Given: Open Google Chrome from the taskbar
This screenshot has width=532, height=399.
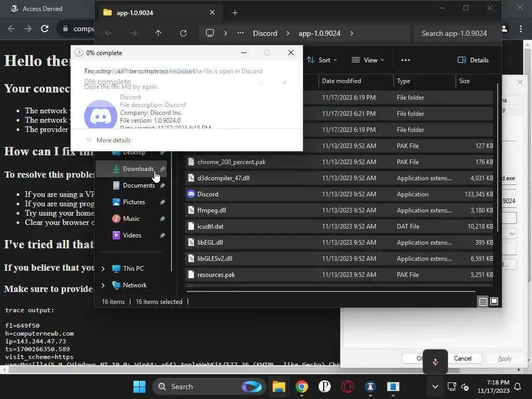Looking at the screenshot, I should coord(302,387).
